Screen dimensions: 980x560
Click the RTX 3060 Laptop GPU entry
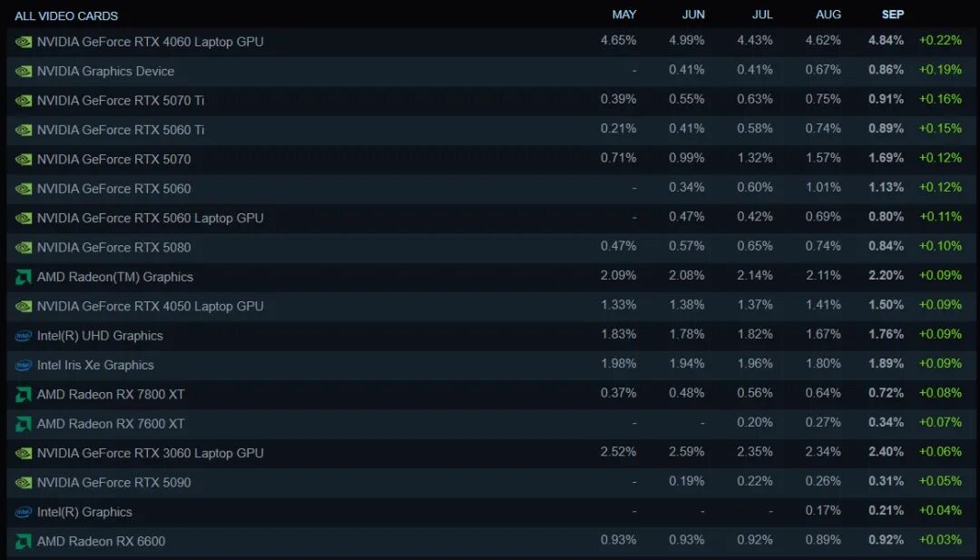(x=150, y=453)
